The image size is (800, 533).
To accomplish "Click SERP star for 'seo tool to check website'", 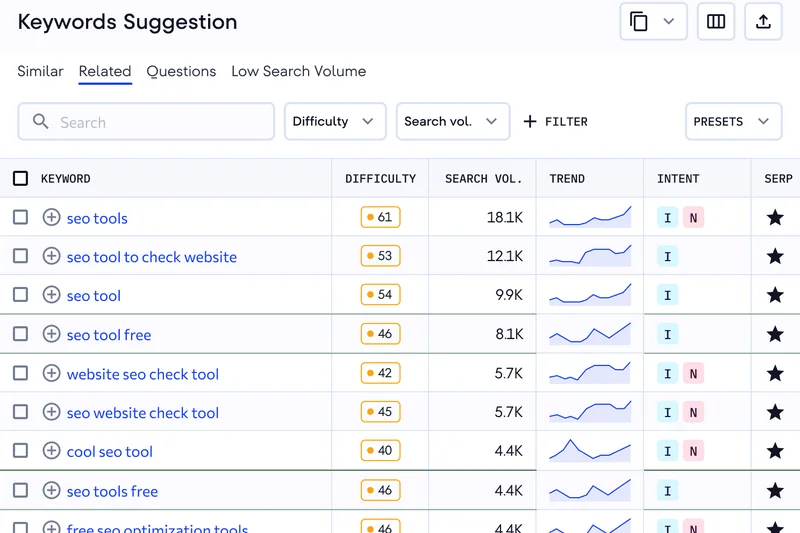I will tap(775, 257).
